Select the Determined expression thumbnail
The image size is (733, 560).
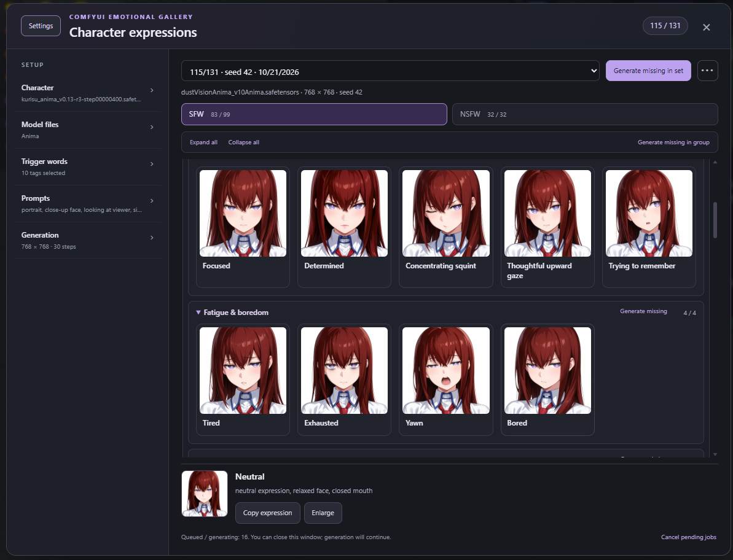(345, 214)
